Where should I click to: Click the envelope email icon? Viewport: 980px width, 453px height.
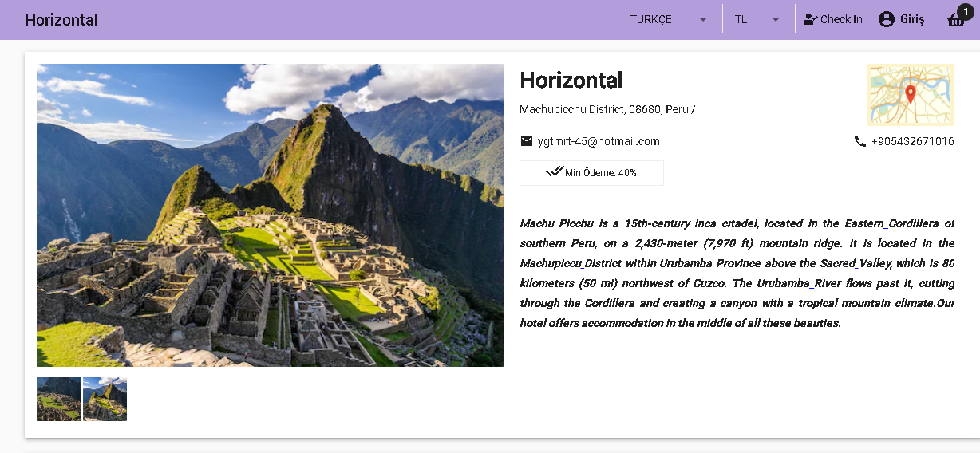point(527,141)
